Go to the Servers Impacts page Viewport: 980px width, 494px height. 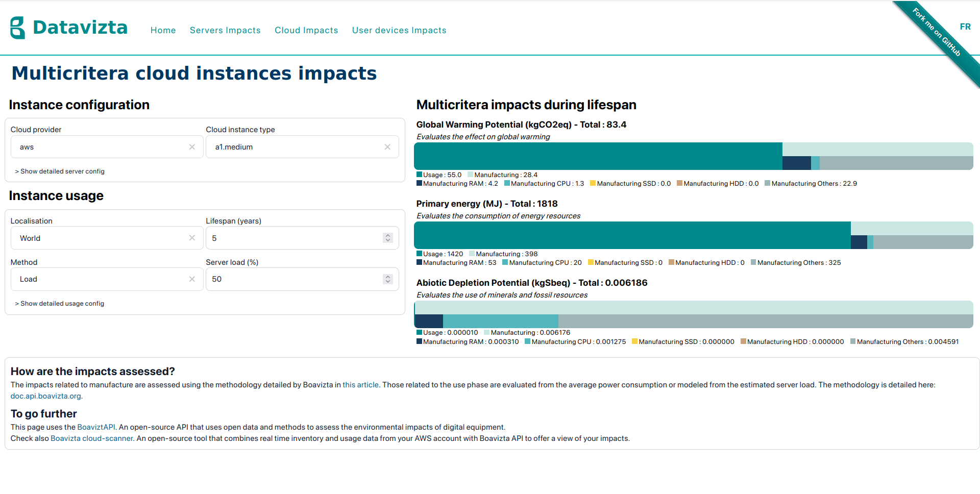point(225,30)
